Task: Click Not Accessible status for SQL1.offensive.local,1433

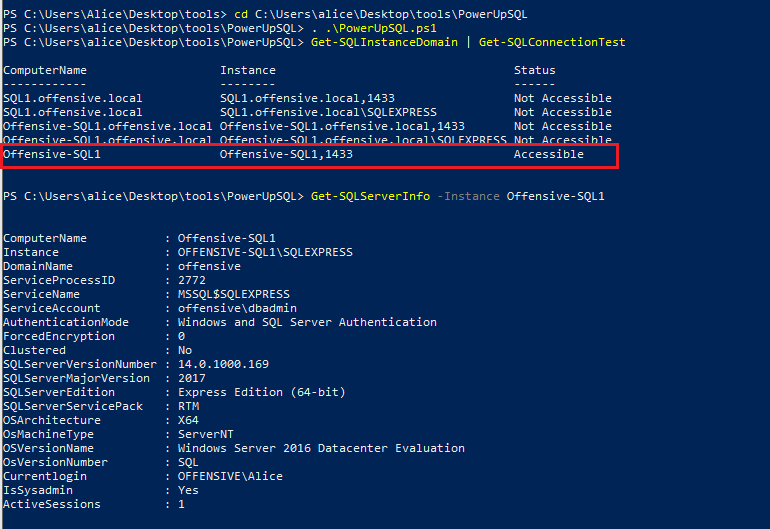Action: pyautogui.click(x=563, y=98)
